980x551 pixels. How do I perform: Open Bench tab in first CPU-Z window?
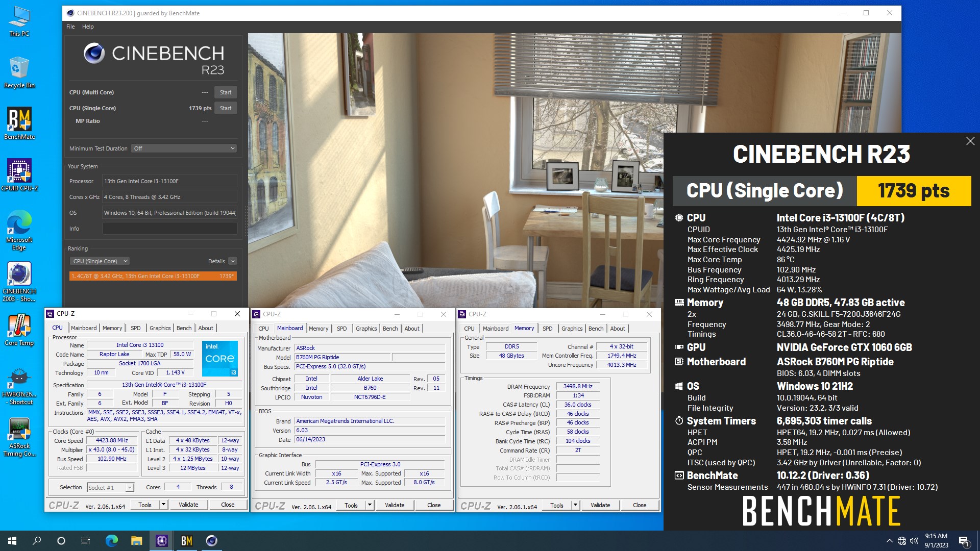[x=184, y=328]
